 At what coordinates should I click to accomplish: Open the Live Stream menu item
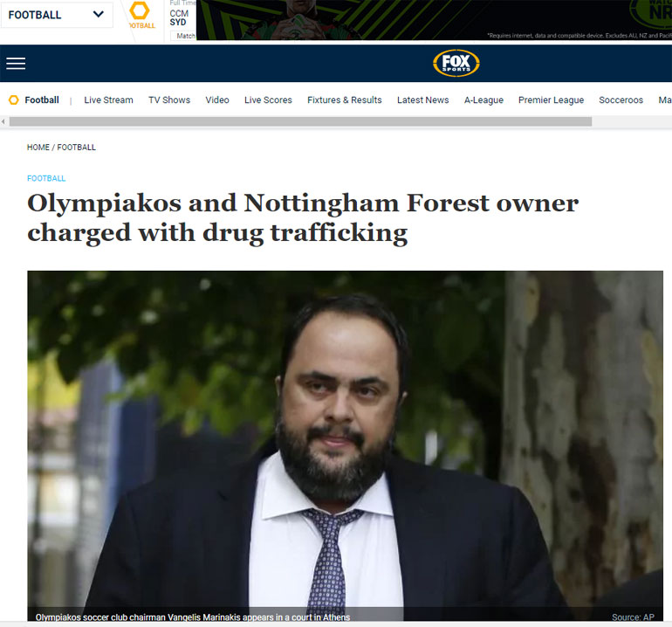pos(108,100)
